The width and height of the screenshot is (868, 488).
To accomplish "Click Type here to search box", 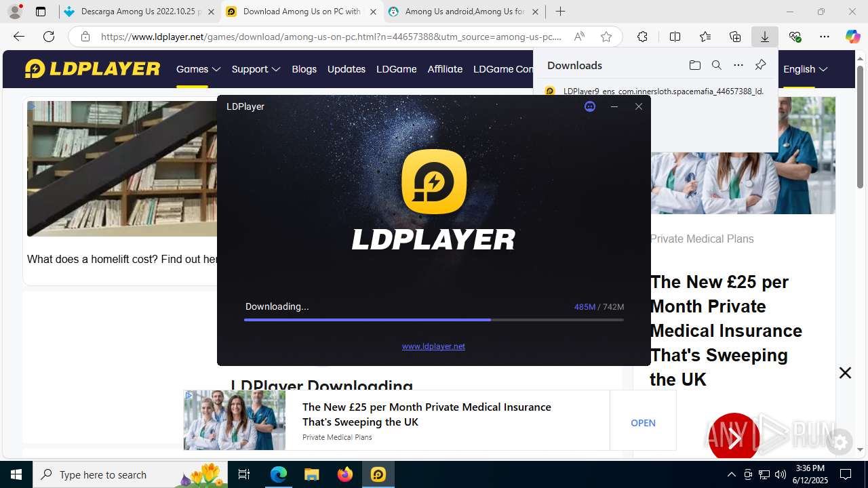I will pyautogui.click(x=129, y=474).
